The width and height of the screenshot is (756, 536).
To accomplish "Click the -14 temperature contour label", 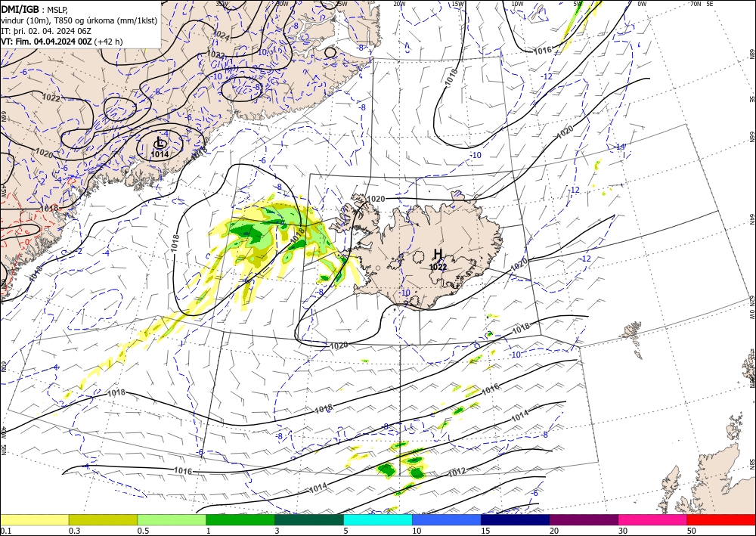I will [x=620, y=147].
